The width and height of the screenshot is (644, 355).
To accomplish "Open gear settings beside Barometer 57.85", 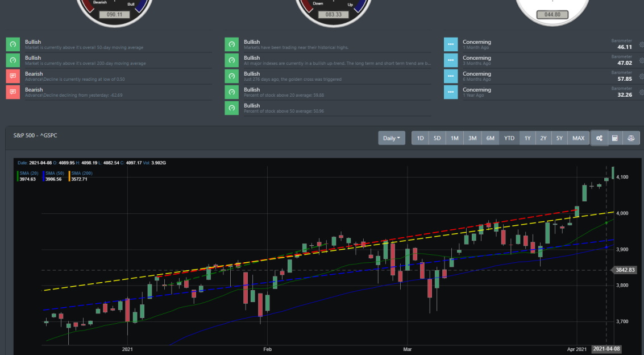I will tap(642, 76).
